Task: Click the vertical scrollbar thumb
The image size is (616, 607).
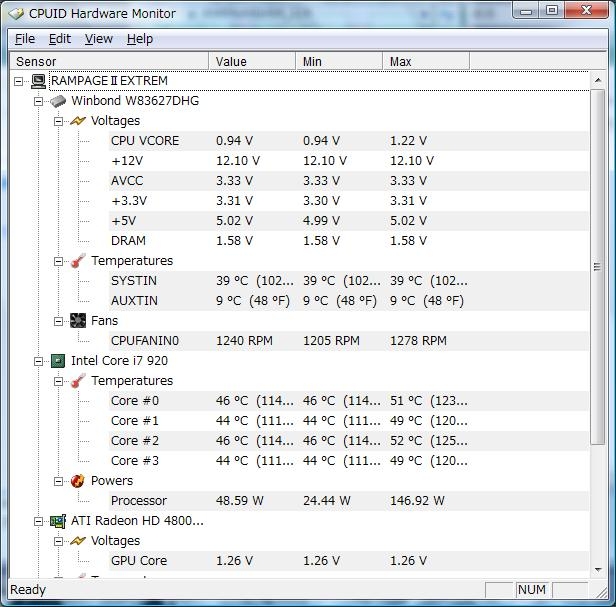Action: pyautogui.click(x=598, y=267)
